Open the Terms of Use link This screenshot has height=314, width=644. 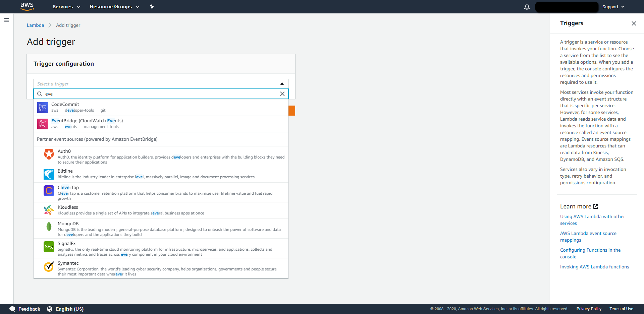pyautogui.click(x=621, y=309)
